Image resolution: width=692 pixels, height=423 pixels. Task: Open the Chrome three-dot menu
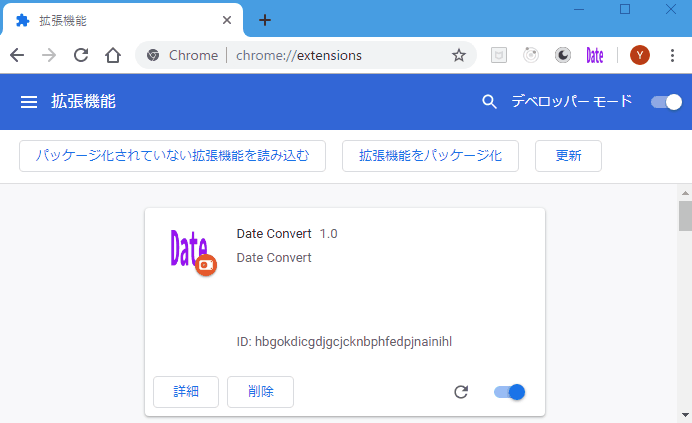(672, 55)
